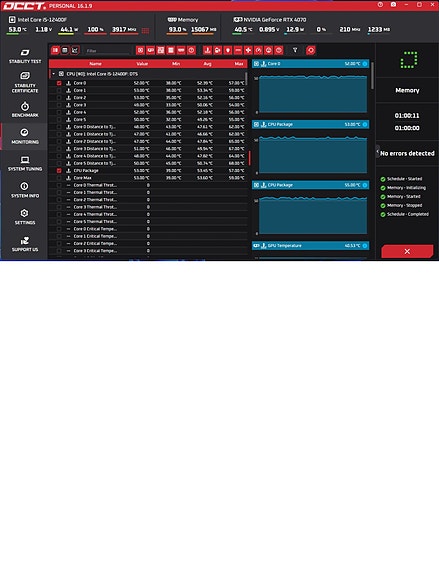The height and width of the screenshot is (575, 439).
Task: Click the Support Us sidebar icon
Action: pyautogui.click(x=25, y=244)
